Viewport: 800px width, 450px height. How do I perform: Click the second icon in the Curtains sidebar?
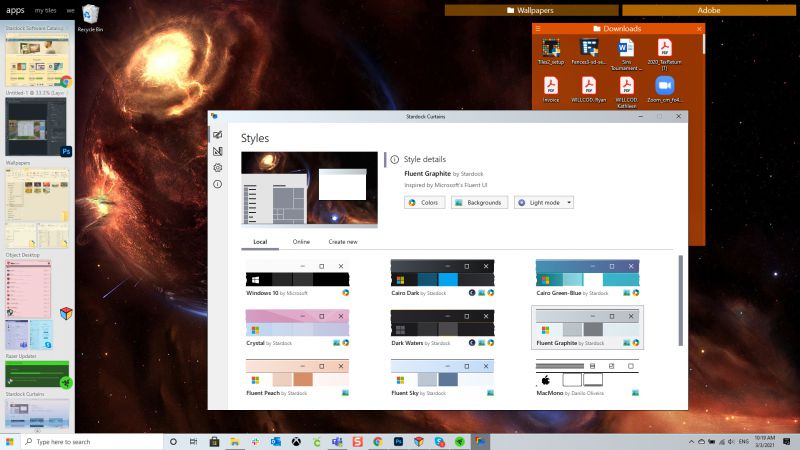pyautogui.click(x=217, y=151)
